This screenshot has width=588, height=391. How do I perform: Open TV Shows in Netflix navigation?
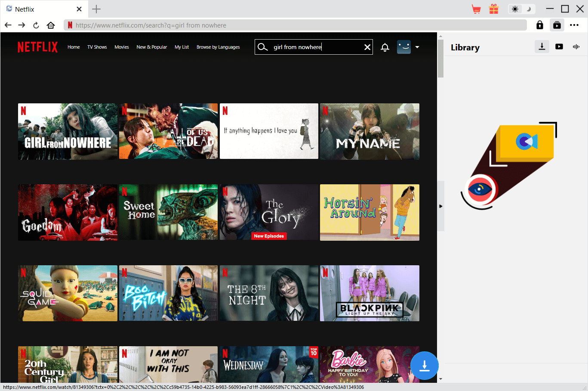97,47
